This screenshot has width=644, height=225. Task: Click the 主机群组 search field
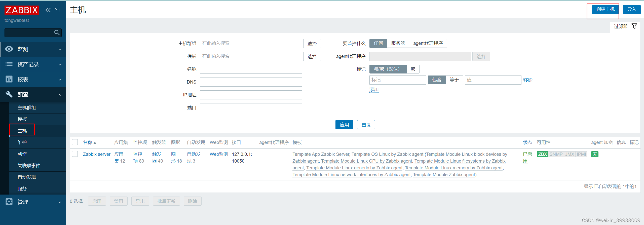point(251,43)
